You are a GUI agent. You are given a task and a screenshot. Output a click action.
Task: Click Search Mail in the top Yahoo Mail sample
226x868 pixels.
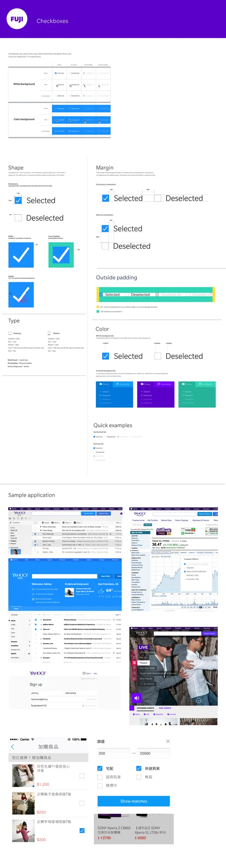tap(88, 513)
